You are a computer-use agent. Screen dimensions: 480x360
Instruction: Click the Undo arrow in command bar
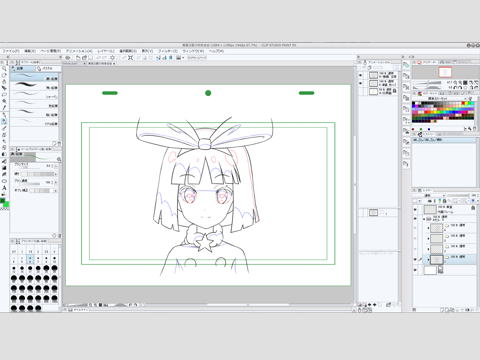99,58
